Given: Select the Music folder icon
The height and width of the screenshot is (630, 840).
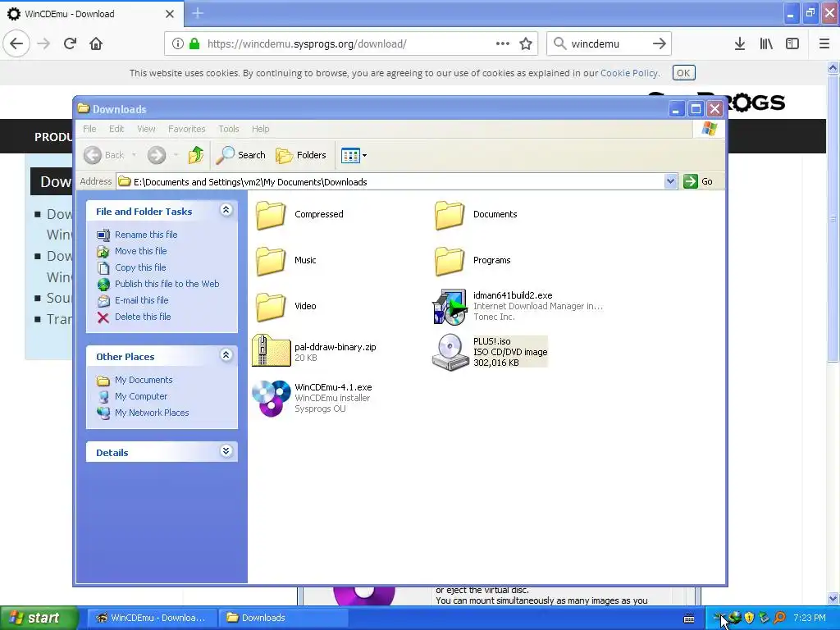Looking at the screenshot, I should point(271,260).
